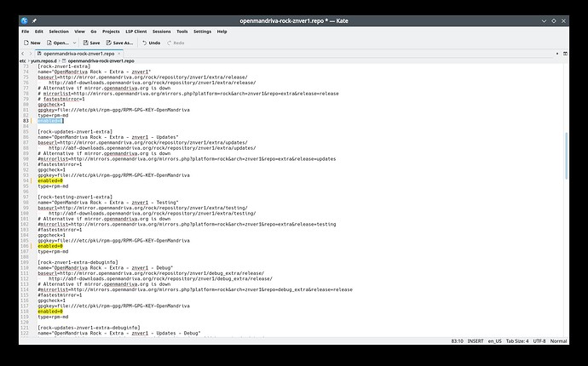Open the Settings menu
588x366 pixels.
pos(203,31)
